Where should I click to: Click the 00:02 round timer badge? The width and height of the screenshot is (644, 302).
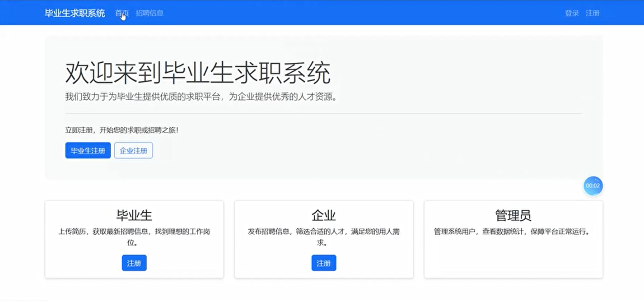tap(593, 186)
